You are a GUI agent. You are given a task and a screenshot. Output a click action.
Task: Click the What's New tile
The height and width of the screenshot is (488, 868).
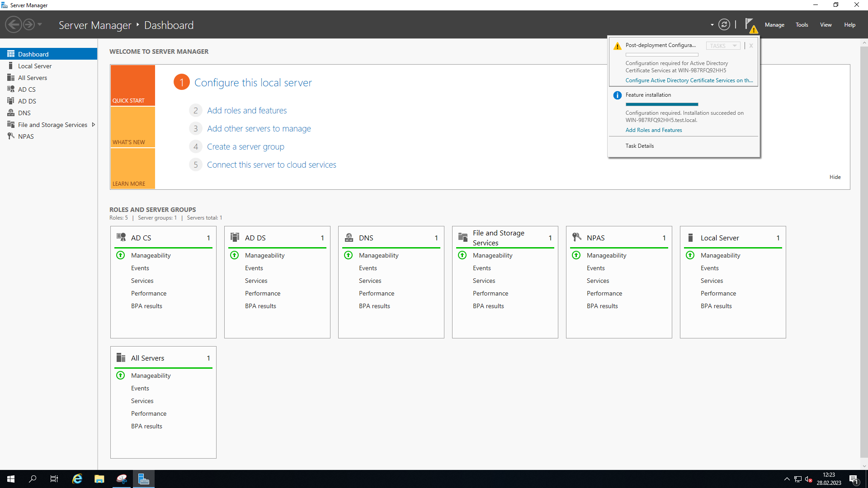point(133,127)
